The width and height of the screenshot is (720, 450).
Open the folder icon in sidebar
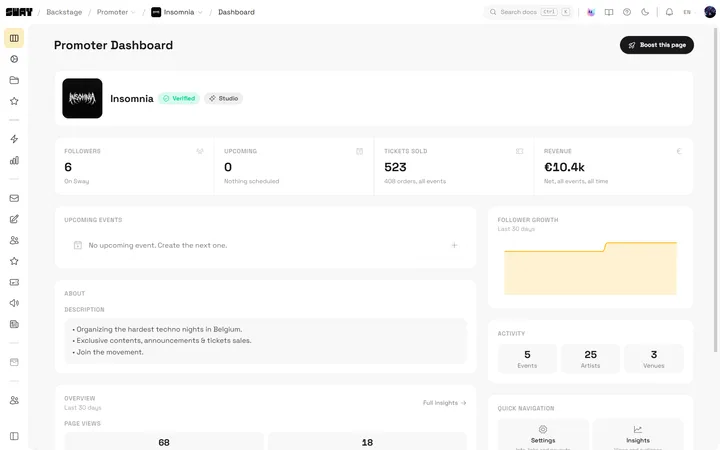[x=14, y=80]
